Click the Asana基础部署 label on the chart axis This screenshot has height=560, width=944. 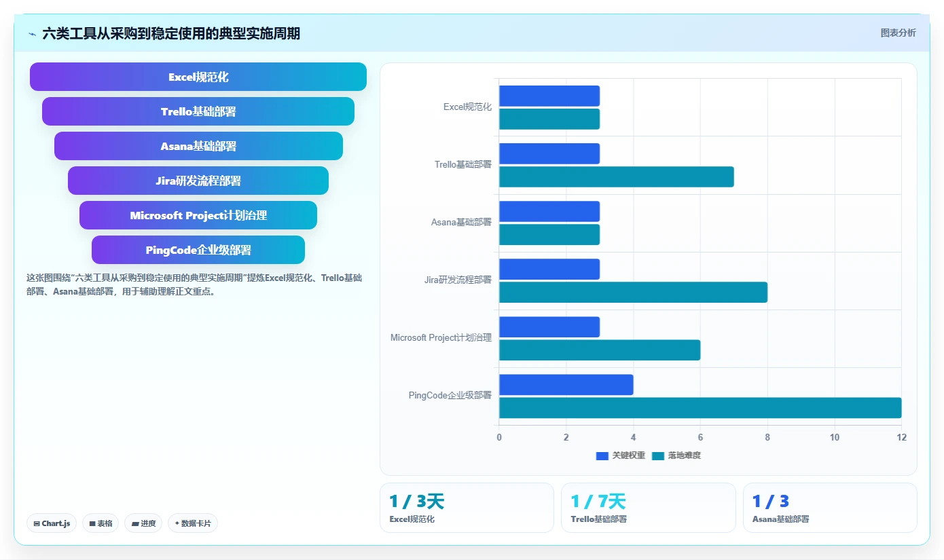tap(461, 223)
